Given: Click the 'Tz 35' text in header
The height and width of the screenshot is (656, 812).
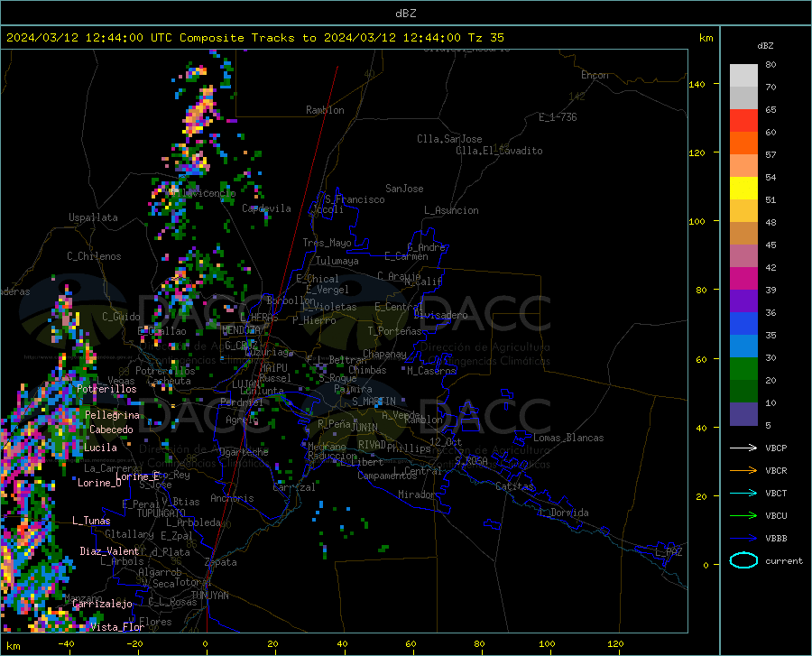Looking at the screenshot, I should click(x=485, y=38).
